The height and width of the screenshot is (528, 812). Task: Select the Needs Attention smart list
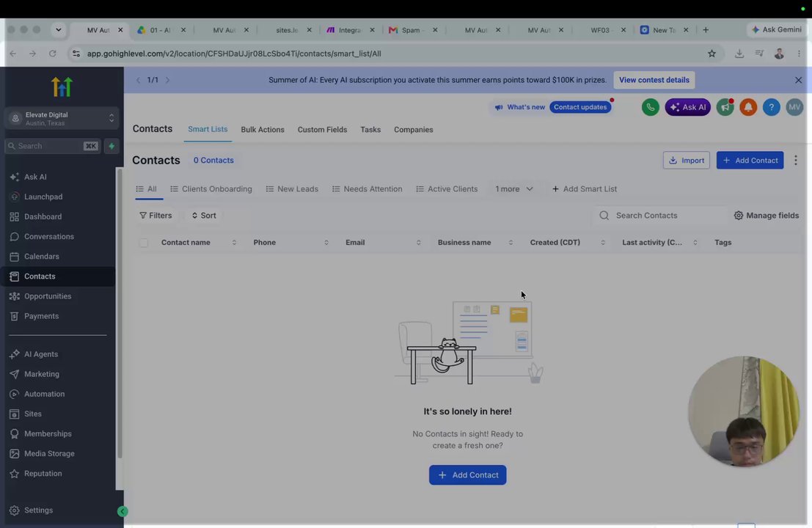point(367,189)
